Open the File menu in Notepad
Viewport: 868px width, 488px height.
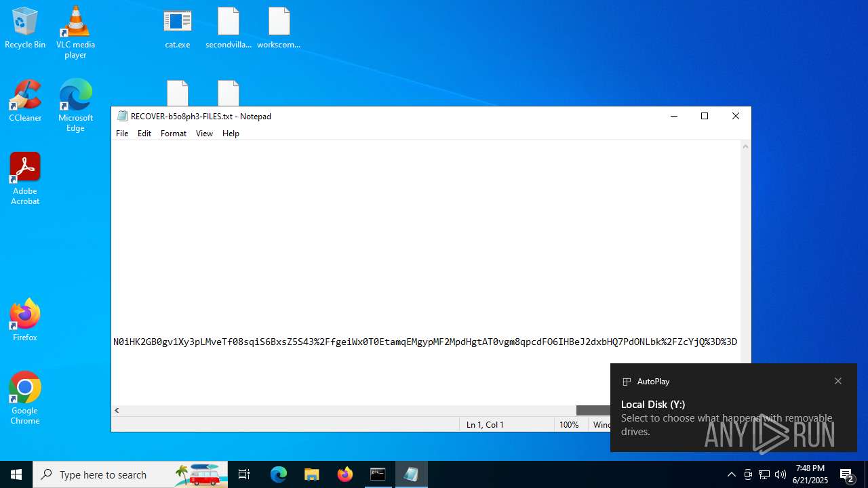[x=122, y=134]
